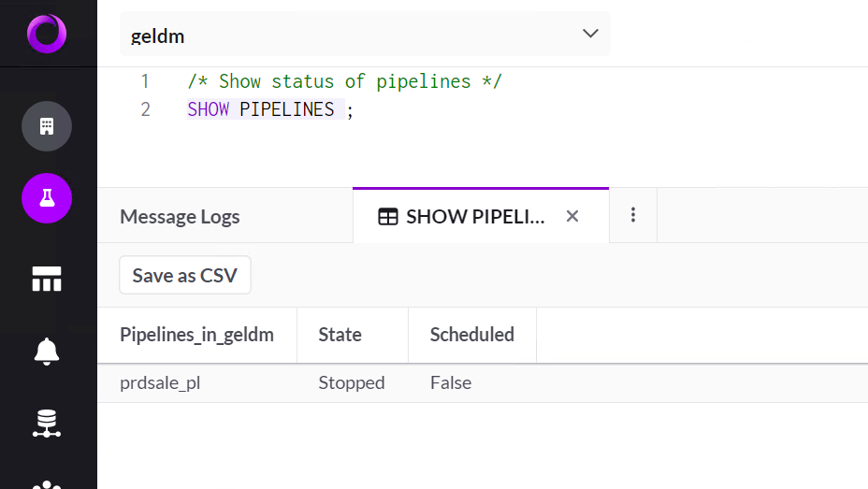The image size is (868, 489).
Task: Click the Scheduled column header
Action: [471, 335]
